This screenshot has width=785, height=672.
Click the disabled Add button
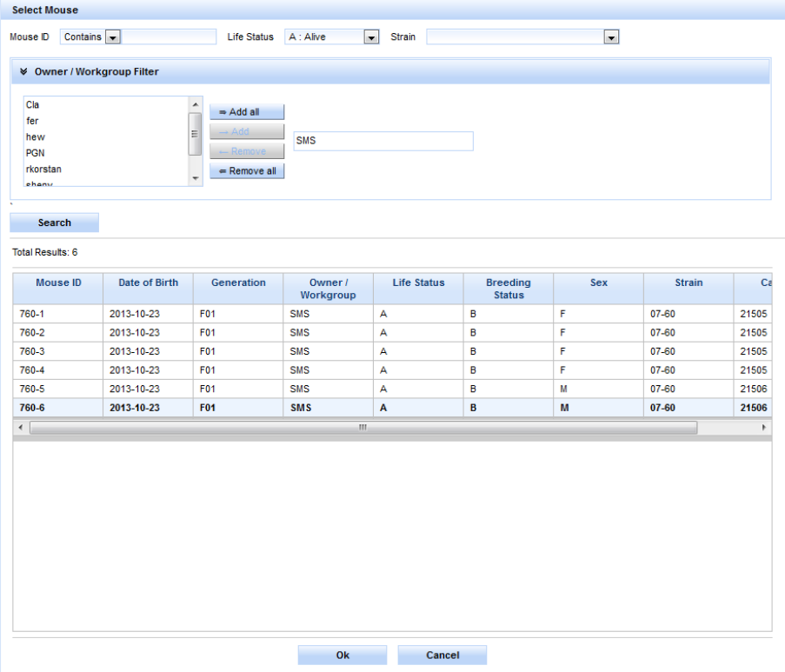click(247, 131)
